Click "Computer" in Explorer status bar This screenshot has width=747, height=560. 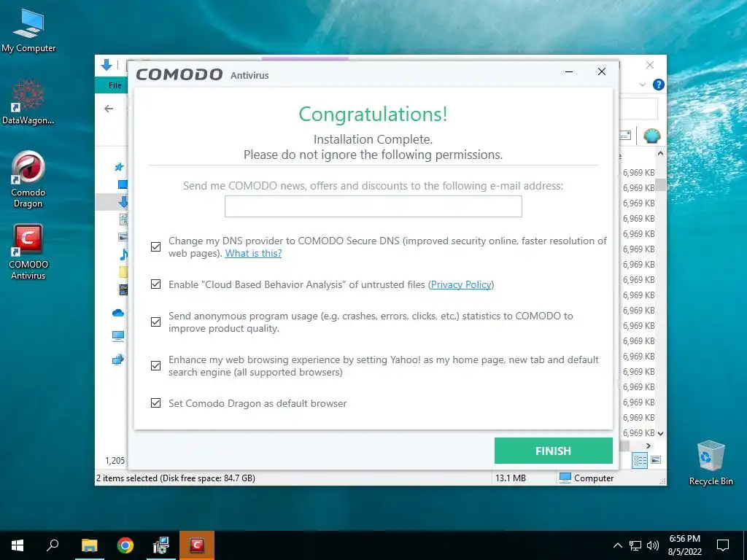[594, 478]
